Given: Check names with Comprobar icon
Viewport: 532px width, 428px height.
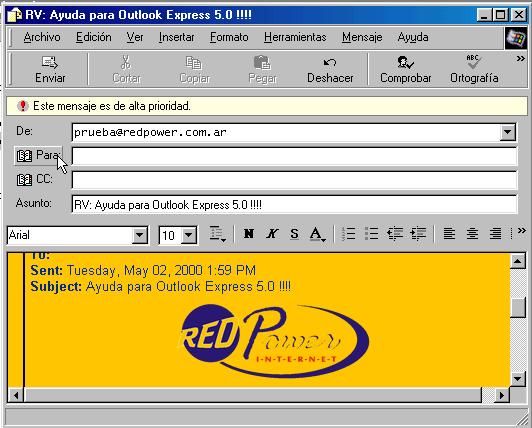Looking at the screenshot, I should click(x=405, y=70).
